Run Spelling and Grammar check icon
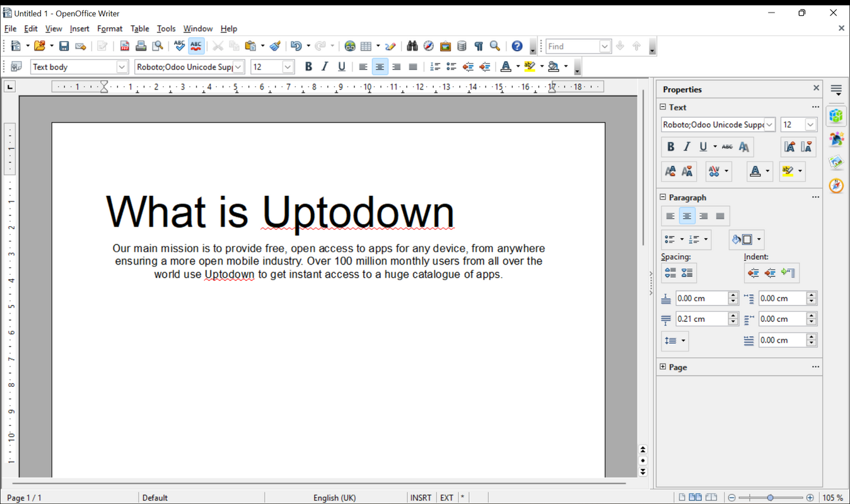Screen dimensions: 850x504 180,46
